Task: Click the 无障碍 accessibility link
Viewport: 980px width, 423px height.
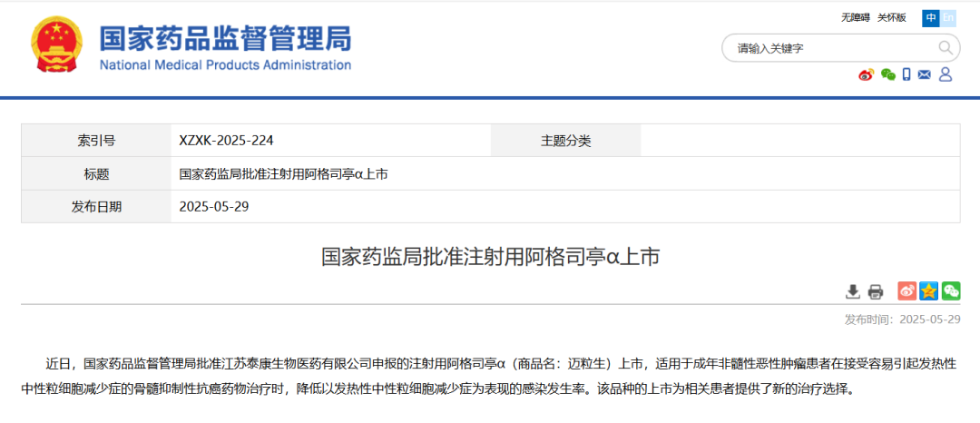Action: [x=855, y=17]
